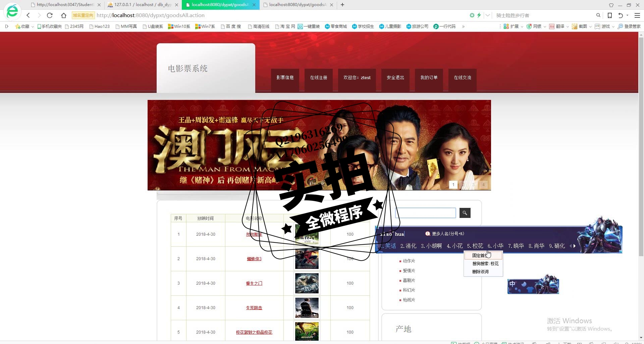Select the 枪战片 category link
644x344 pixels.
(x=409, y=300)
